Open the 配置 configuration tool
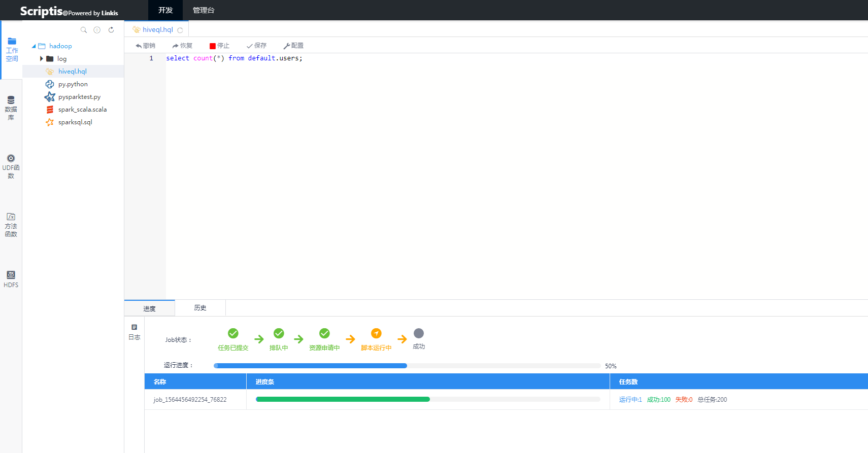The width and height of the screenshot is (868, 453). click(293, 46)
